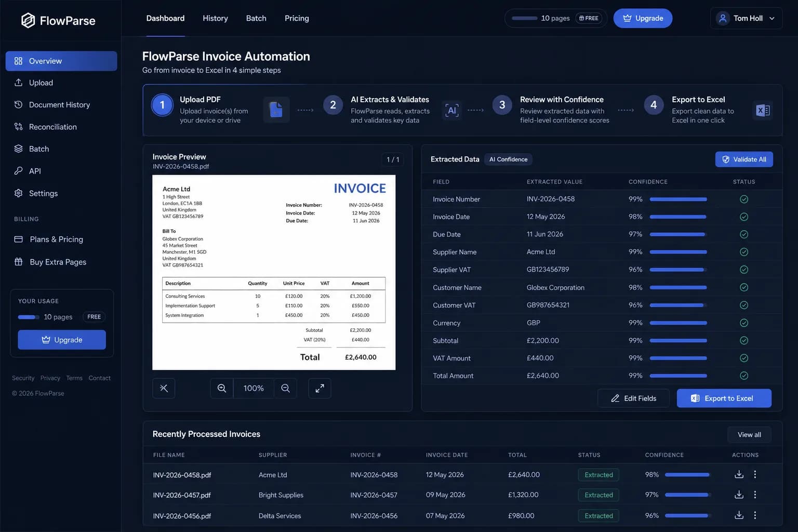This screenshot has width=798, height=532.
Task: Expand the Tom Holl account dropdown
Action: tap(746, 18)
